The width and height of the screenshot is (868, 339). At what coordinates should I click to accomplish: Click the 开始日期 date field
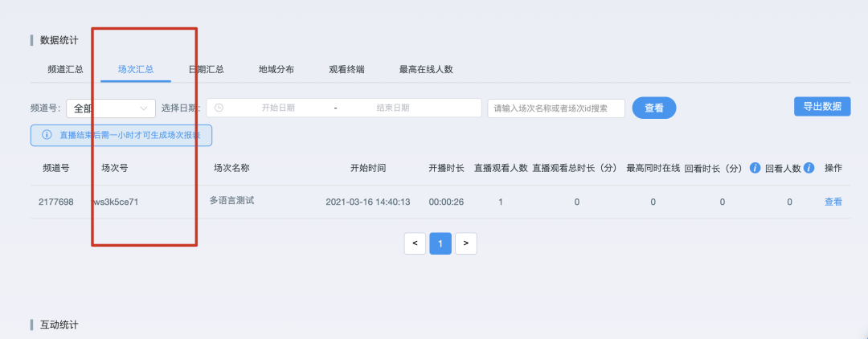pos(278,108)
